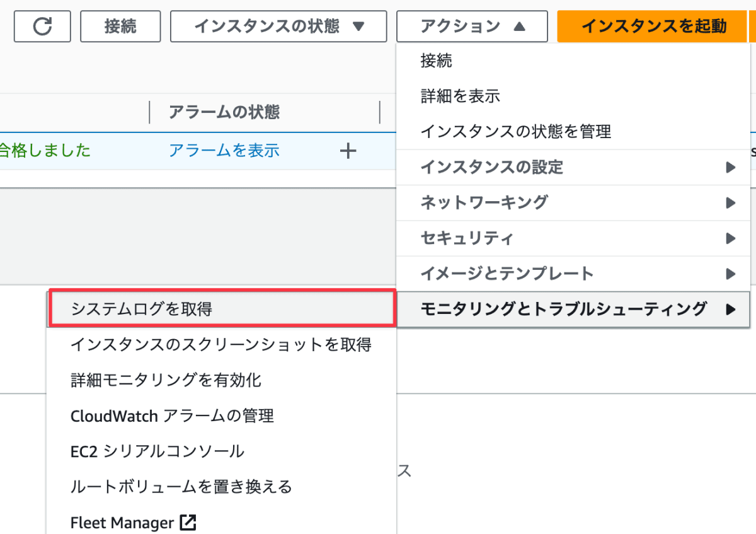
Task: Click the refresh icon to reload instances
Action: point(42,26)
